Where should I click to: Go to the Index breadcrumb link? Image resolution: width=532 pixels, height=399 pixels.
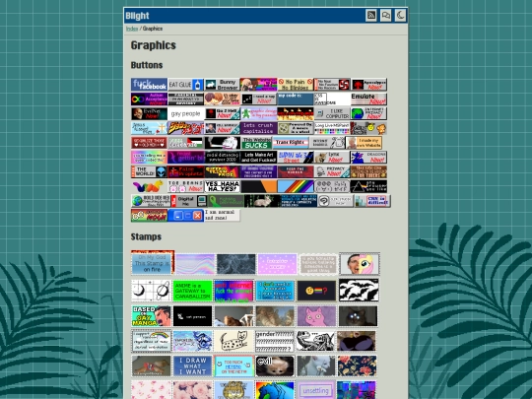pyautogui.click(x=132, y=29)
